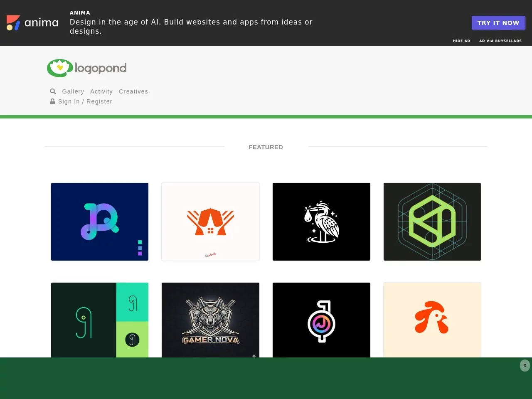Open the Creatives section
The width and height of the screenshot is (532, 399).
coord(133,91)
